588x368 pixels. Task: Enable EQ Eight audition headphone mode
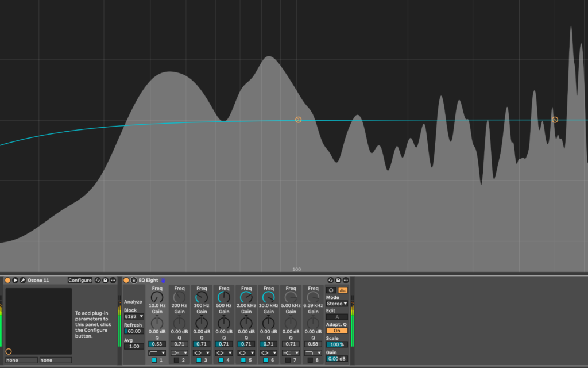[331, 290]
